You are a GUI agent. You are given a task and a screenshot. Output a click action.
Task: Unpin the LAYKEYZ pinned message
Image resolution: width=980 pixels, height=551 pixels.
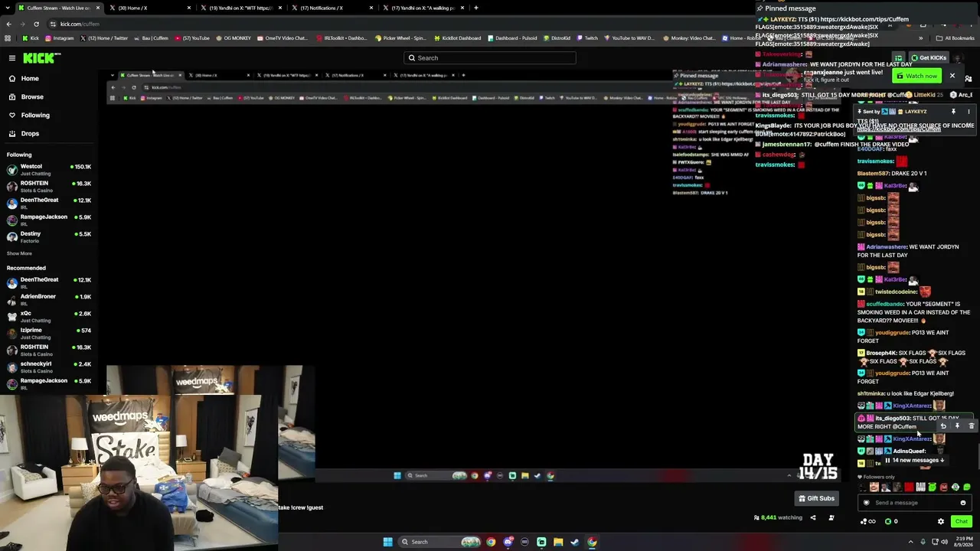(953, 112)
